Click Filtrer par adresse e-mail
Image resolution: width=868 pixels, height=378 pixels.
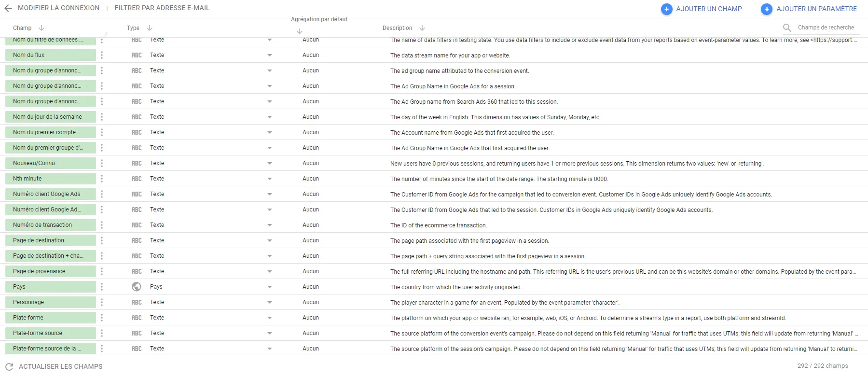coord(162,8)
